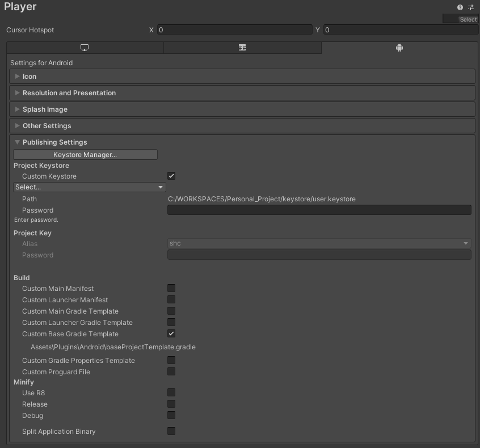Enable Split Application Binary checkbox

click(x=171, y=431)
